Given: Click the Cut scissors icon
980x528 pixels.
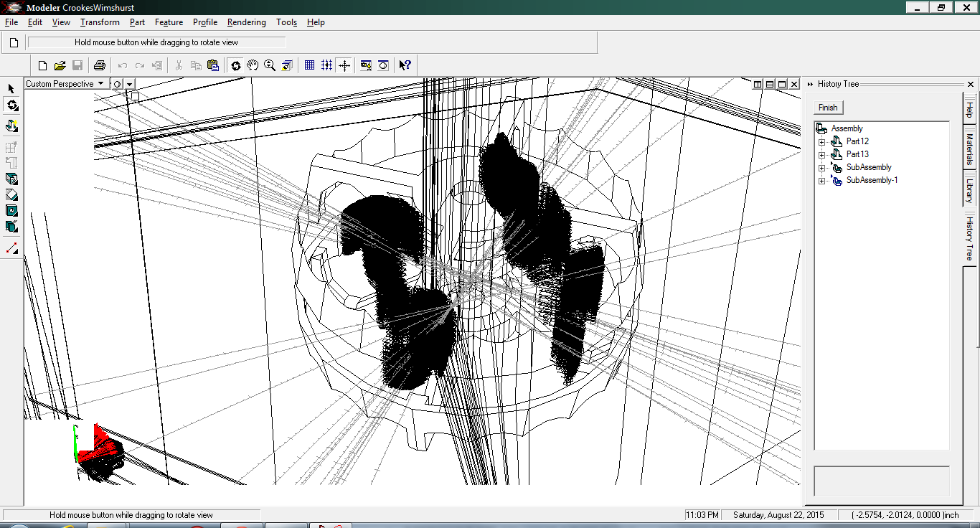Looking at the screenshot, I should click(179, 65).
